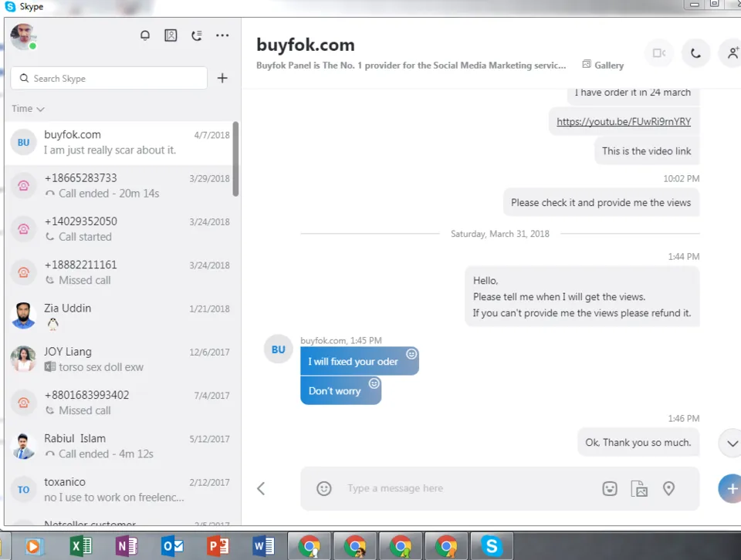This screenshot has width=741, height=560.
Task: Open the +18882211161 missed call entry
Action: tap(119, 273)
